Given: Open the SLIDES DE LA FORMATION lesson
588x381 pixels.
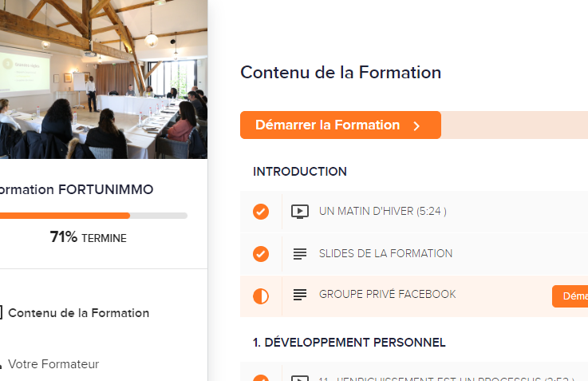Looking at the screenshot, I should click(x=385, y=254).
